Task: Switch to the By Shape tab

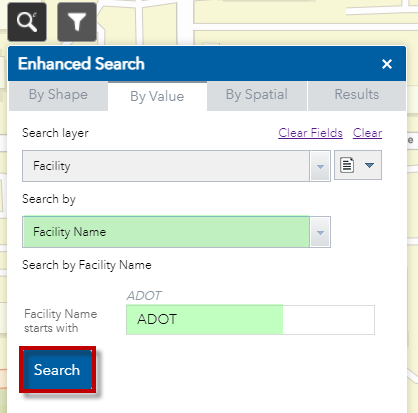Action: (58, 95)
